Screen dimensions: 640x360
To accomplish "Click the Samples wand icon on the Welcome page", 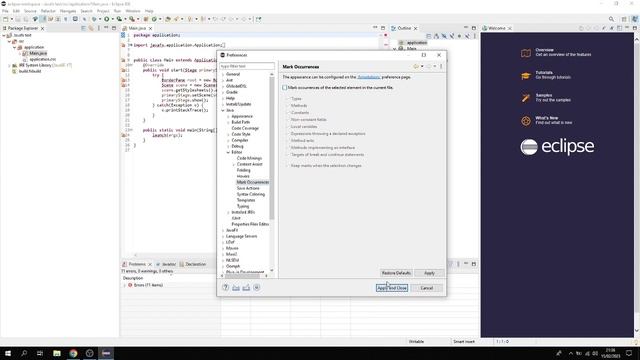I will [526, 98].
